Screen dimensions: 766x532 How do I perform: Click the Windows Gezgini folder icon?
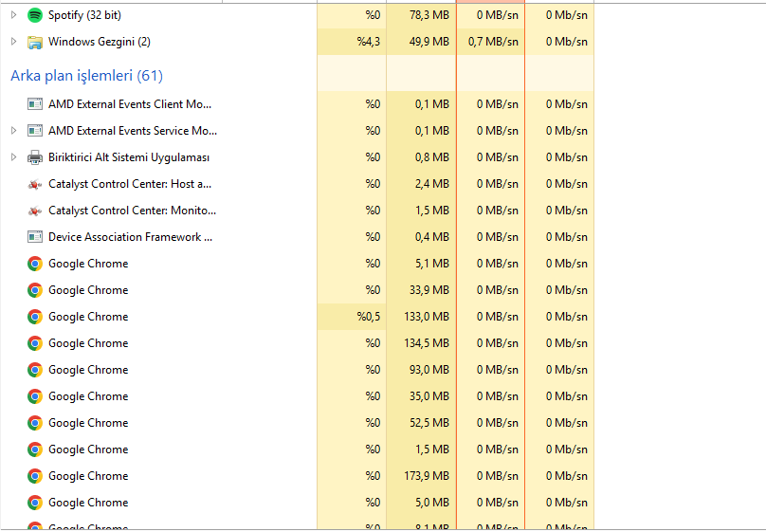(35, 42)
